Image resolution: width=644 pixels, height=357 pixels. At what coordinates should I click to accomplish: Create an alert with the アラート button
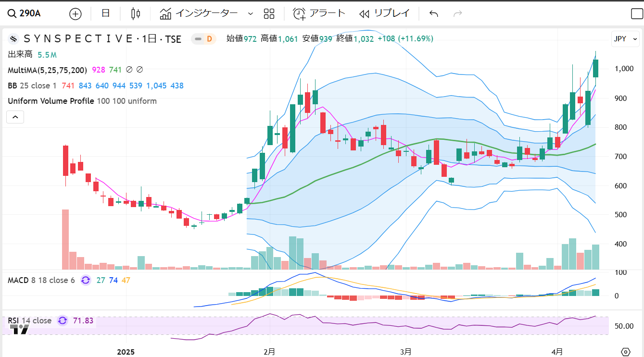[319, 13]
